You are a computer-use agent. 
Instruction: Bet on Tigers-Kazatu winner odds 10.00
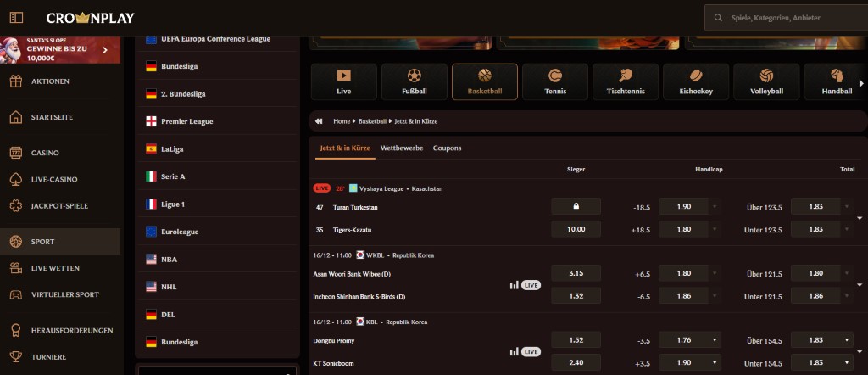[x=576, y=229]
